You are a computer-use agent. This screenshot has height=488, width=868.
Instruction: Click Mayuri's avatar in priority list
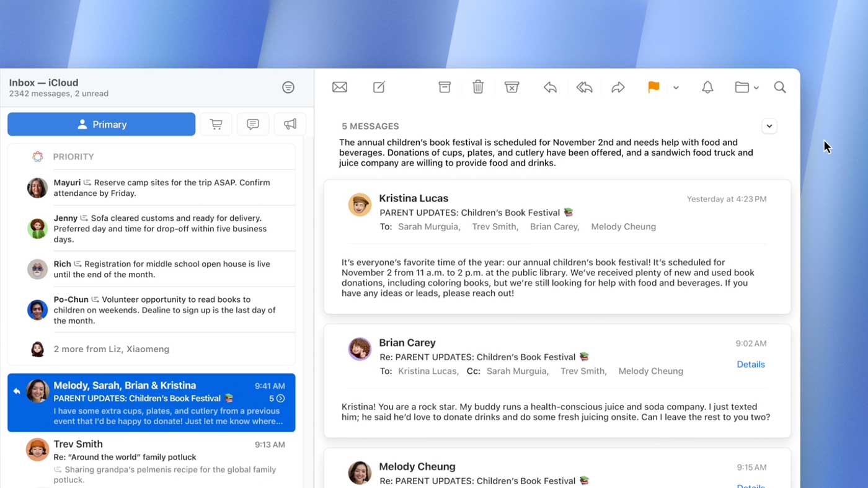tap(38, 188)
